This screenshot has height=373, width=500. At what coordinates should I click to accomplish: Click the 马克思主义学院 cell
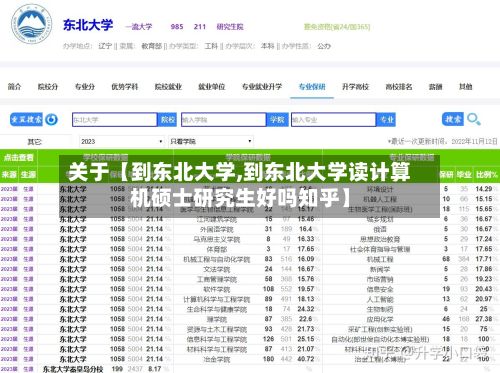pyautogui.click(x=217, y=239)
